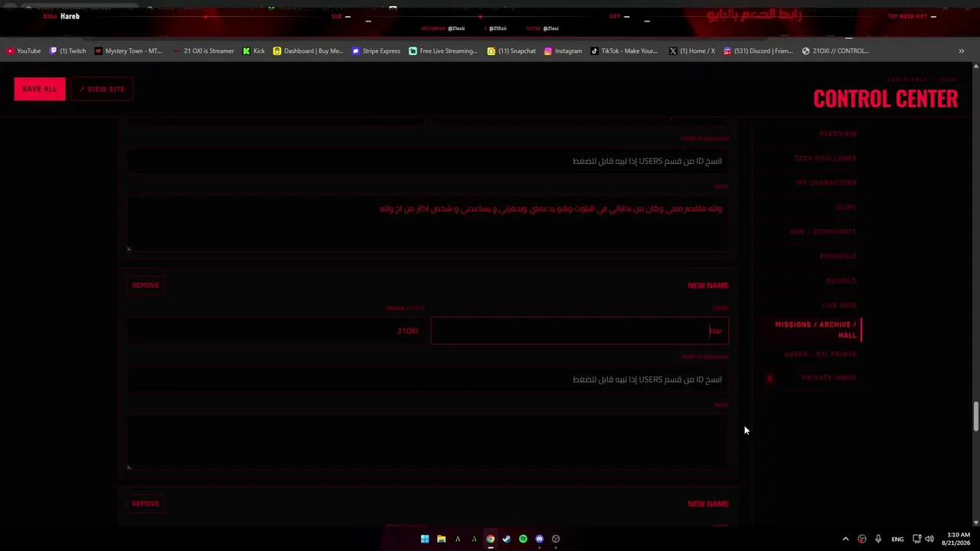The width and height of the screenshot is (980, 551).
Task: Open Steam from the taskbar
Action: (x=506, y=539)
